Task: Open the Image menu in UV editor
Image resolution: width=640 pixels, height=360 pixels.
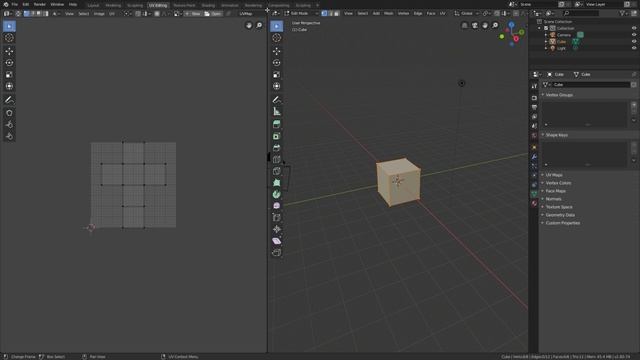Action: click(x=99, y=13)
